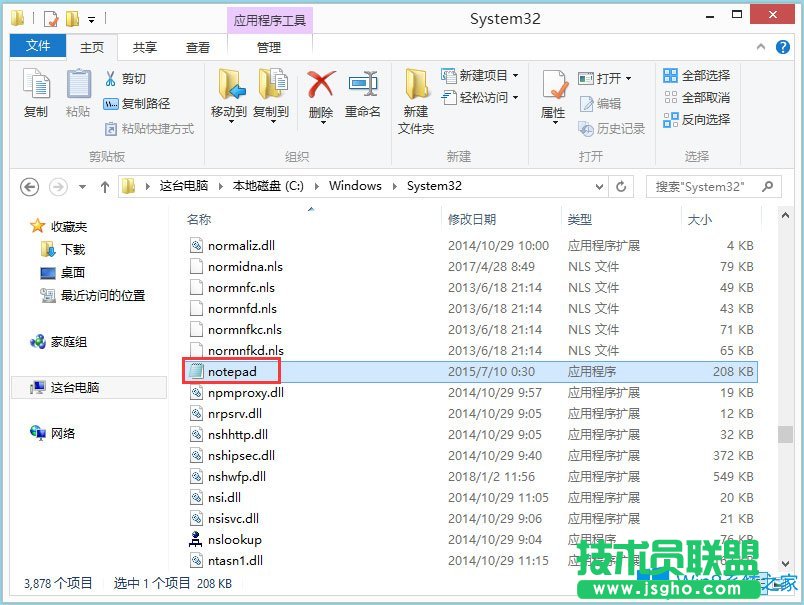The width and height of the screenshot is (804, 605).
Task: Open the 属性 (Properties) icon
Action: click(x=552, y=92)
